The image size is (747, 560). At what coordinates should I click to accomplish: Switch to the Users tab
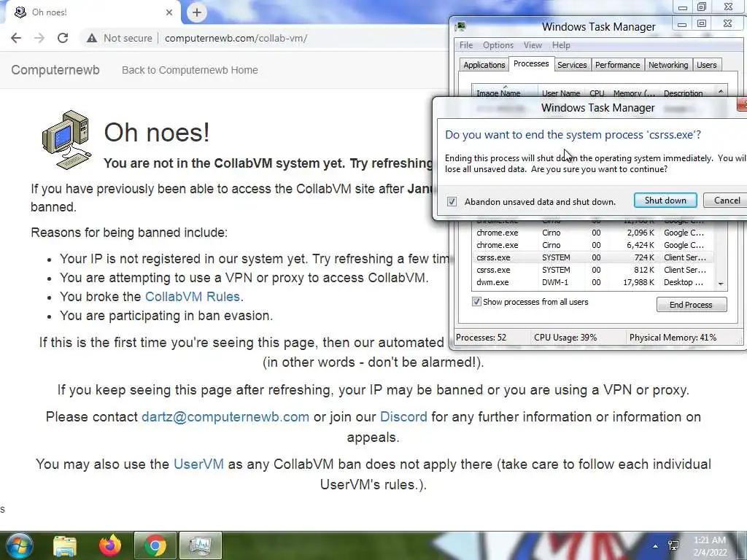click(706, 65)
